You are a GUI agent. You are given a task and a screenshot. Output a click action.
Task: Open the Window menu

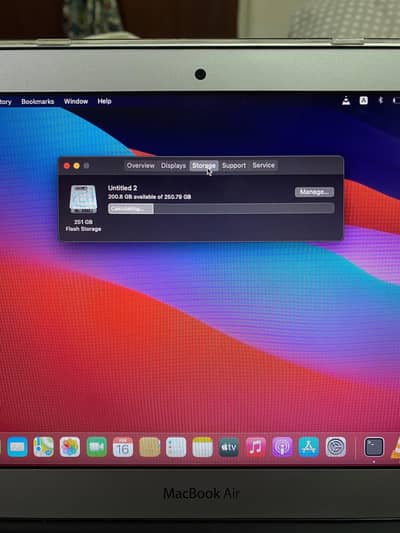(x=76, y=101)
